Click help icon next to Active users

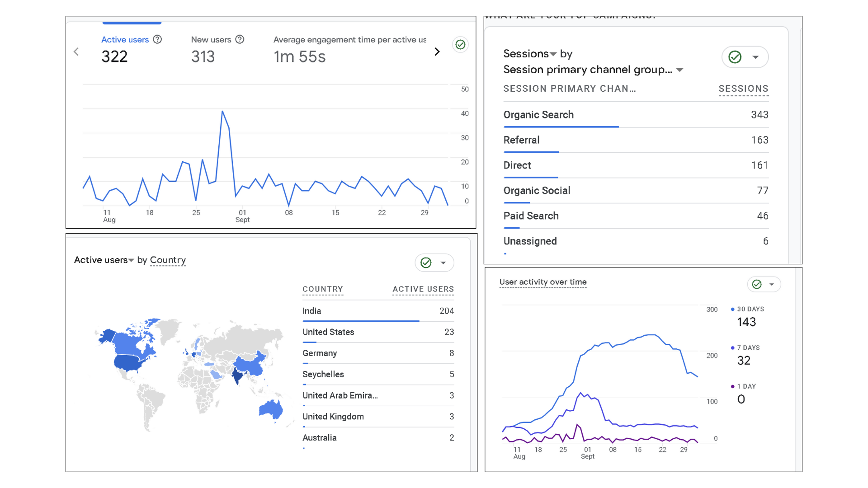157,39
